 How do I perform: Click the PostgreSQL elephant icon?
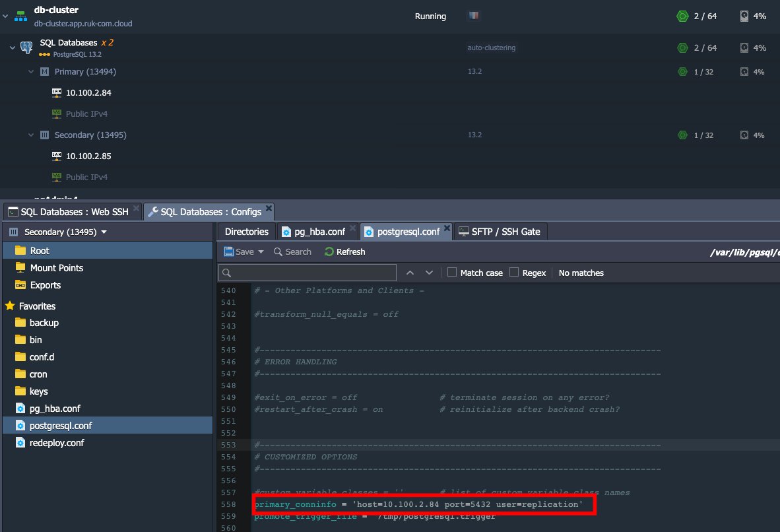point(26,48)
